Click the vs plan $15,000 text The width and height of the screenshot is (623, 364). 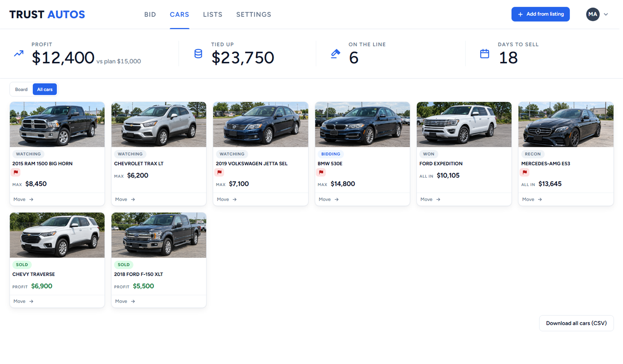pos(119,61)
